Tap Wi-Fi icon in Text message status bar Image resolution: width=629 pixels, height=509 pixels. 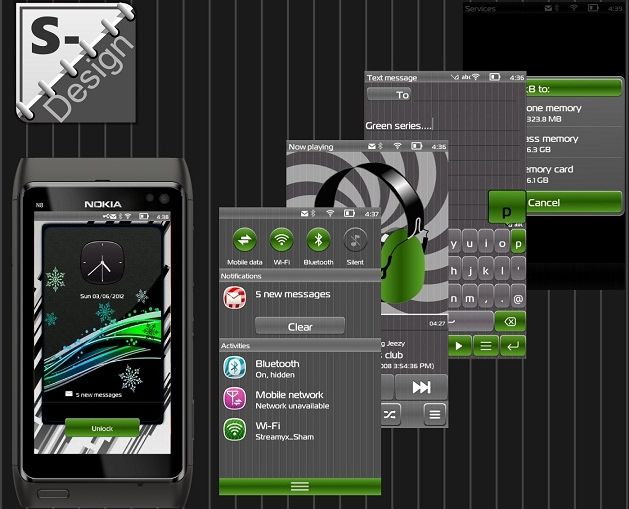point(476,77)
